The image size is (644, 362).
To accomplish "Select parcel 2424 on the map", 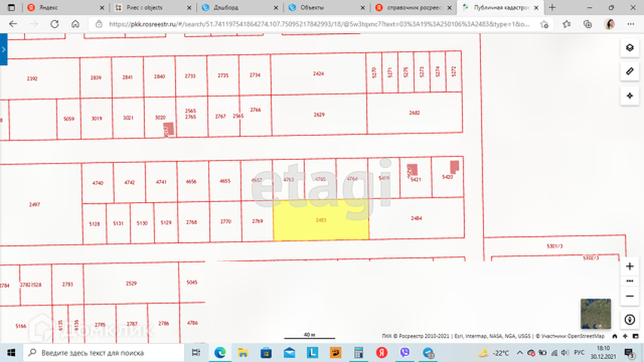I will pos(319,74).
